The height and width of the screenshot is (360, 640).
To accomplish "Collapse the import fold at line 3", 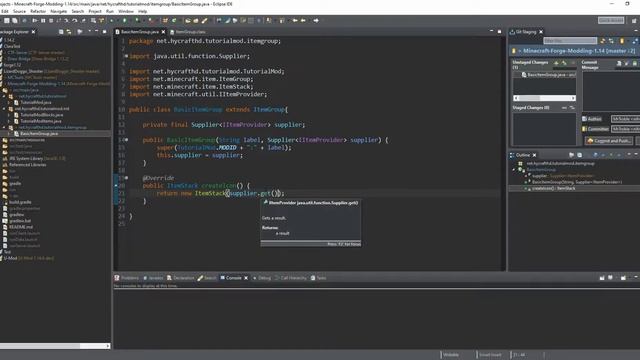I will pos(127,56).
